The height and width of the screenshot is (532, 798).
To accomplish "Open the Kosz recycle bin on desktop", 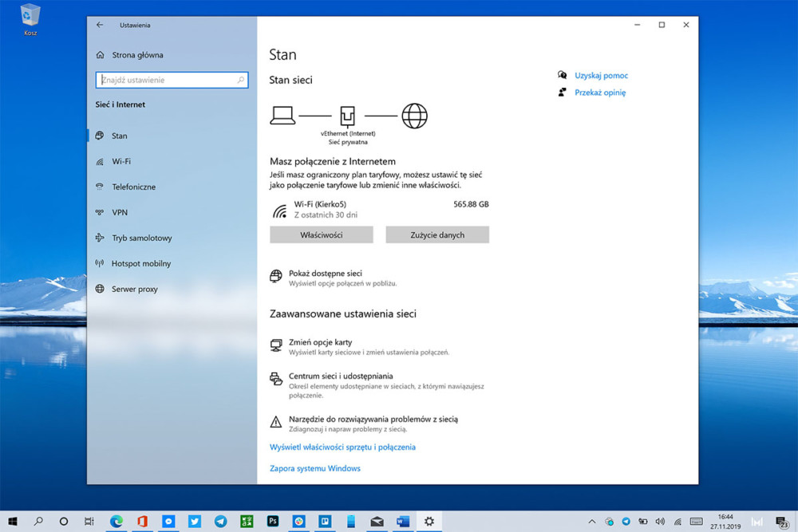I will click(x=30, y=20).
